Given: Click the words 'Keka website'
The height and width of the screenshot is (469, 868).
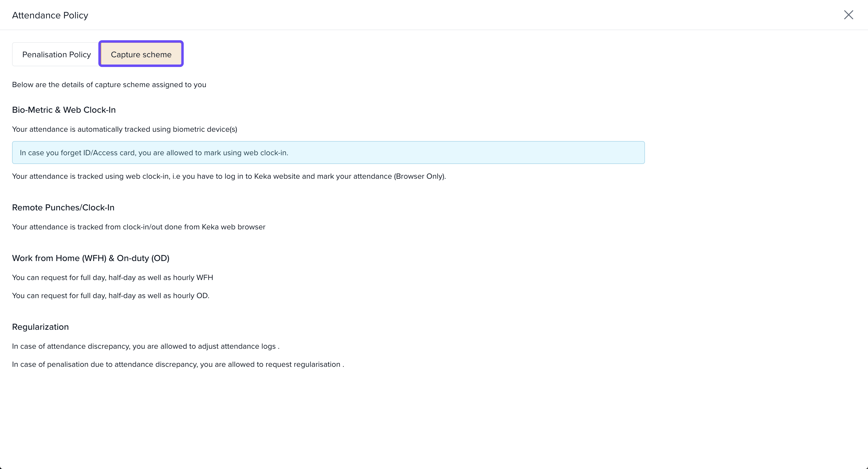Looking at the screenshot, I should [x=277, y=176].
